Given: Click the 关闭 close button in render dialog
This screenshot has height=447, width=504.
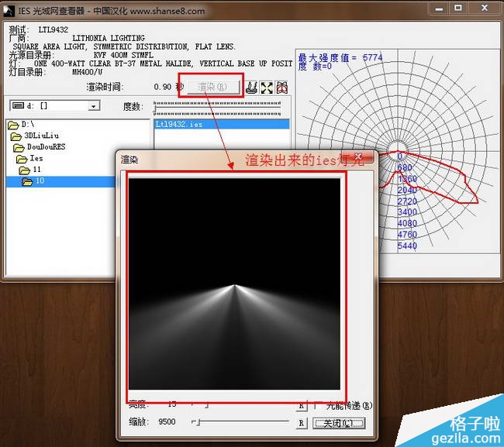Looking at the screenshot, I should (x=338, y=423).
